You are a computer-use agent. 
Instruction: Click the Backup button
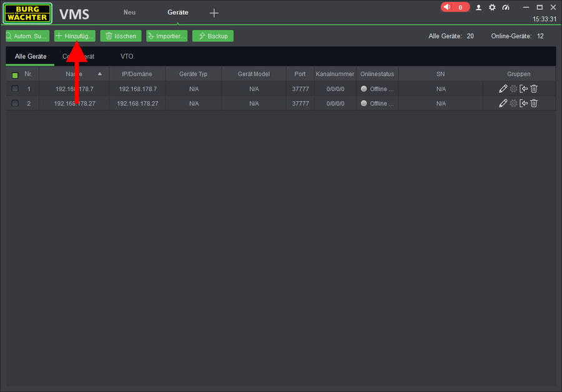(x=213, y=36)
